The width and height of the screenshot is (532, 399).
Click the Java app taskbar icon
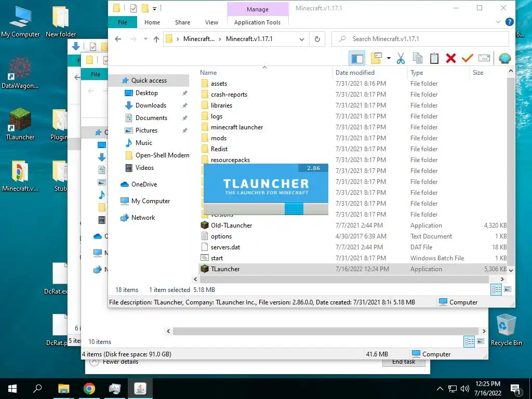(140, 389)
